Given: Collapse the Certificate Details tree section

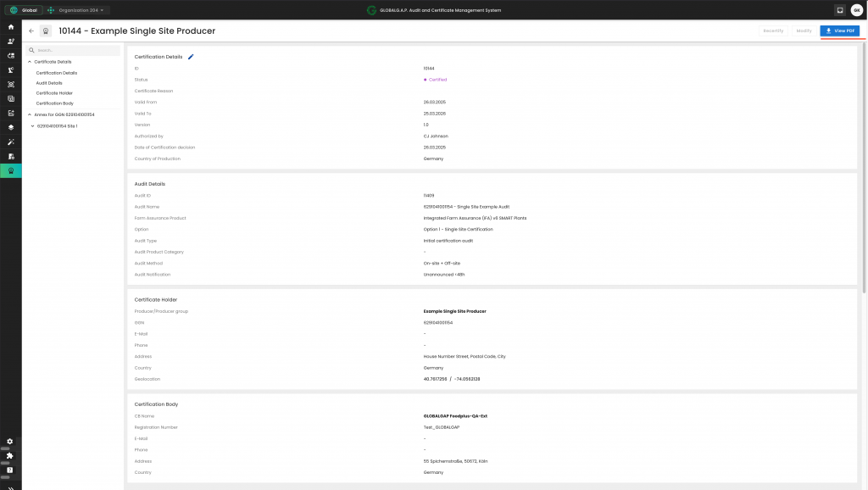Looking at the screenshot, I should click(x=29, y=62).
